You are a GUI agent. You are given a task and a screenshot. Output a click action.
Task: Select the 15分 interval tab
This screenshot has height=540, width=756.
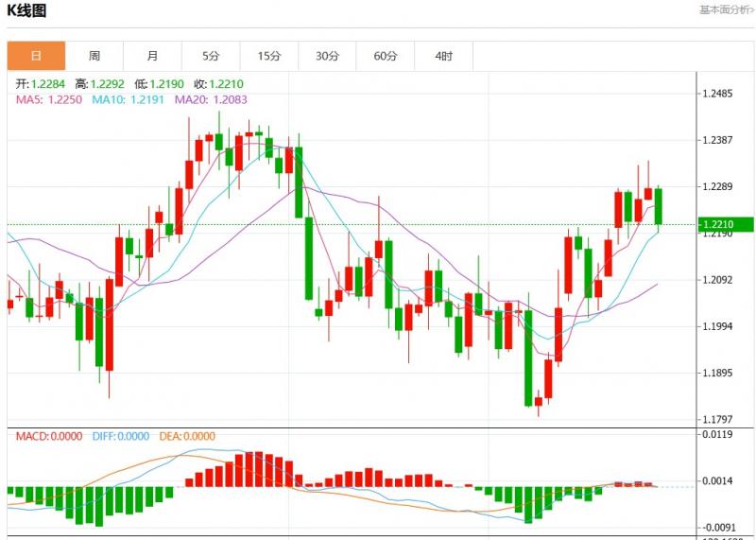coord(269,56)
